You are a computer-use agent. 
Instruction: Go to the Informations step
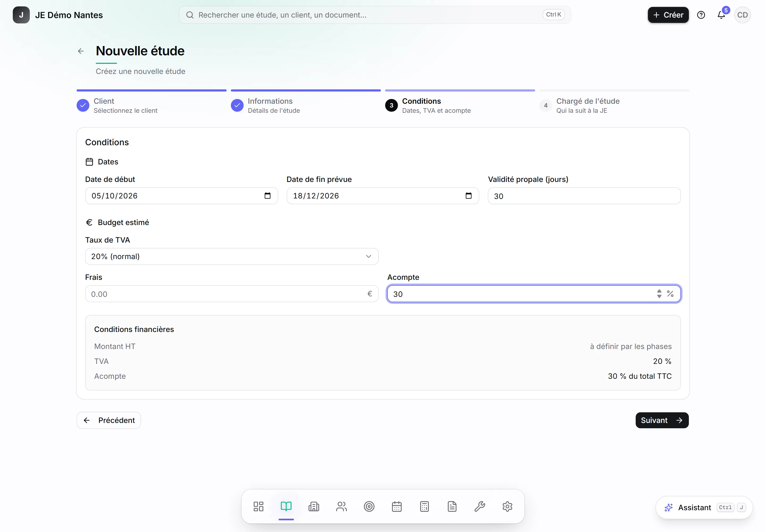265,105
